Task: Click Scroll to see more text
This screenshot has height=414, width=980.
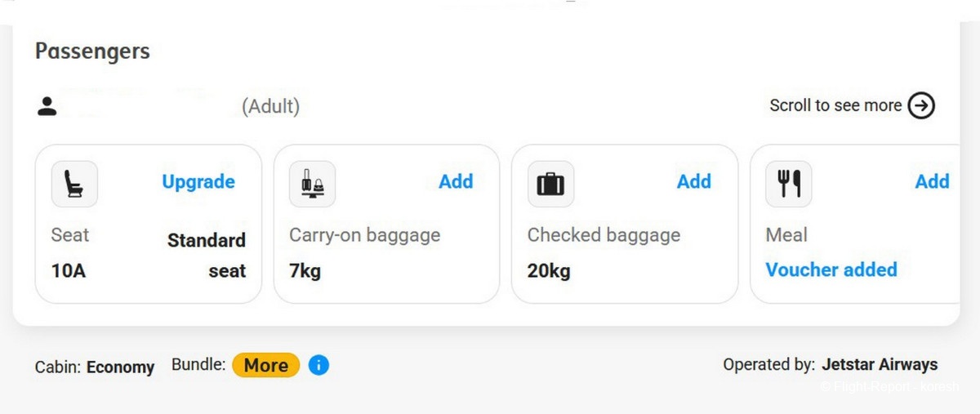Action: 835,105
